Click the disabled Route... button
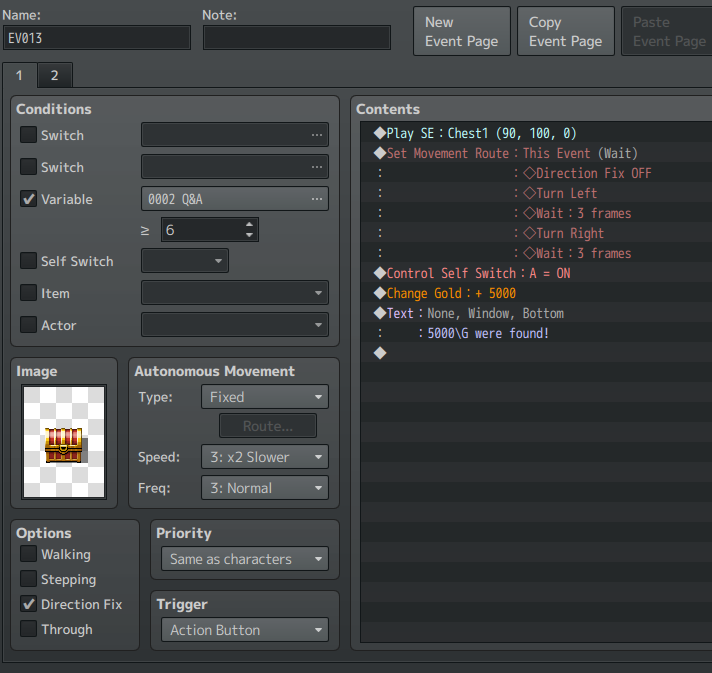The image size is (712, 673). [x=268, y=426]
